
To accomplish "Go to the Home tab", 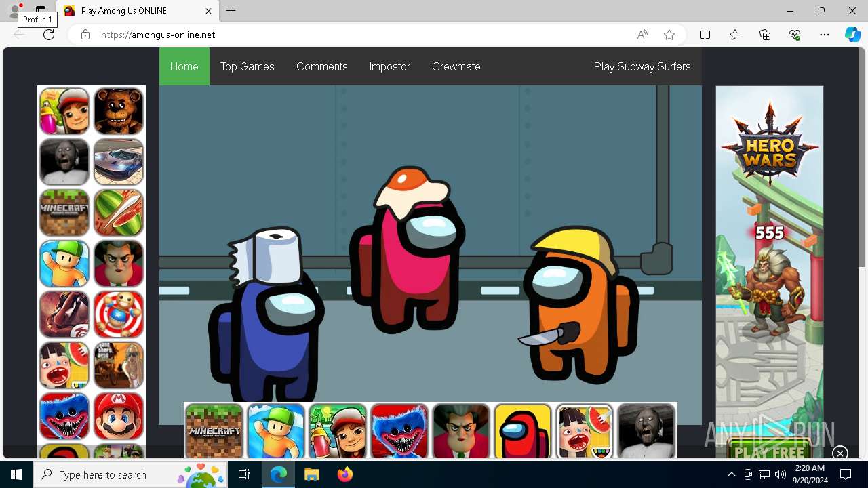I will (184, 66).
